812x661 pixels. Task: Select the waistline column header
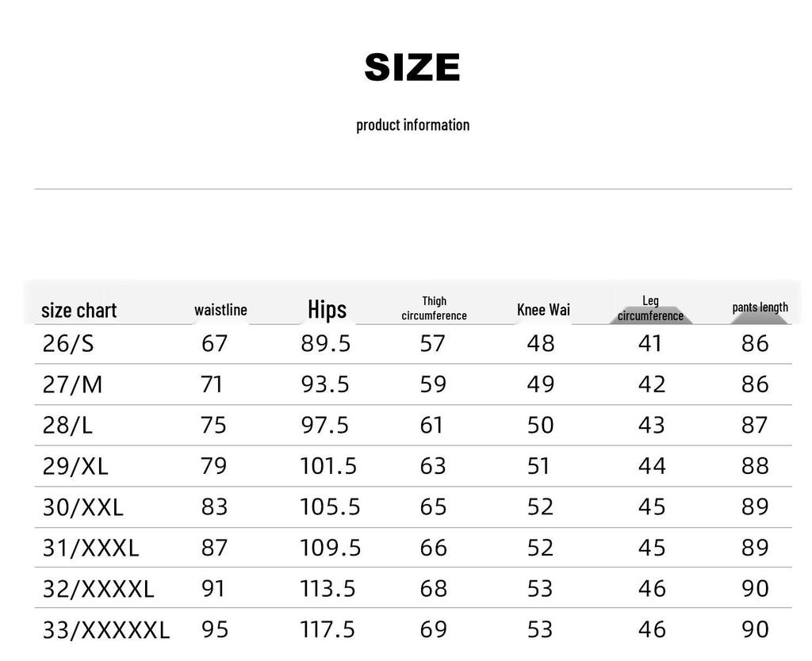click(220, 310)
